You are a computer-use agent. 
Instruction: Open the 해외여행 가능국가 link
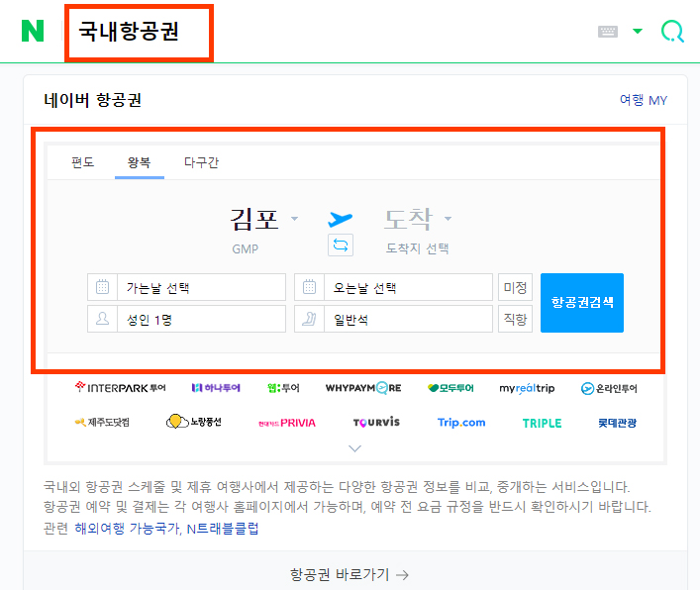click(x=128, y=529)
